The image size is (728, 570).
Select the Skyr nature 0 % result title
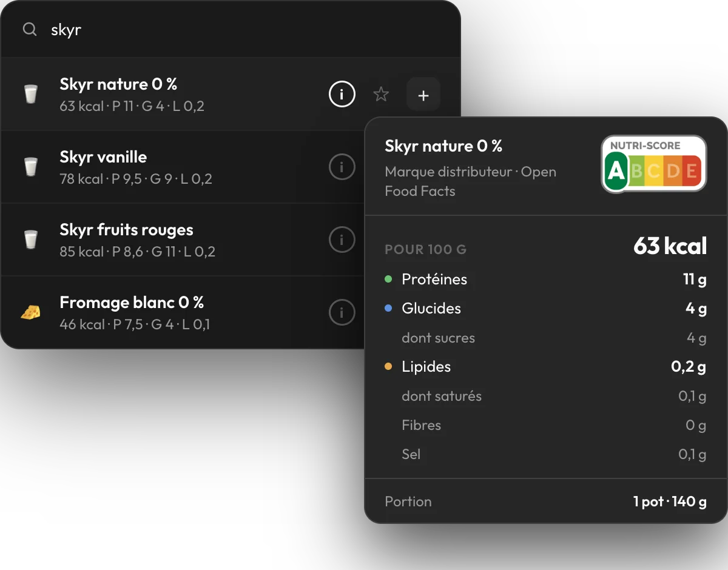[118, 84]
